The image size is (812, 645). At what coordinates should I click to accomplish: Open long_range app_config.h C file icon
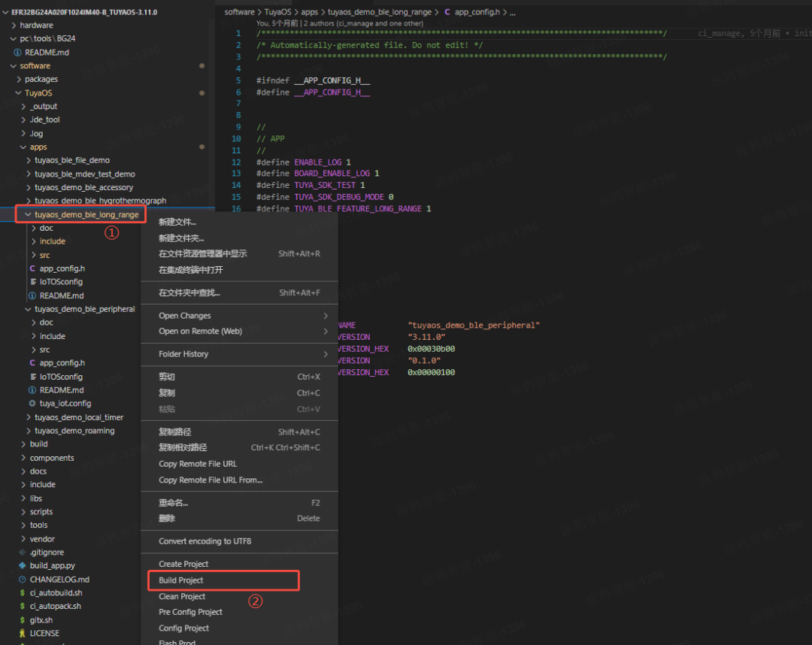point(32,268)
